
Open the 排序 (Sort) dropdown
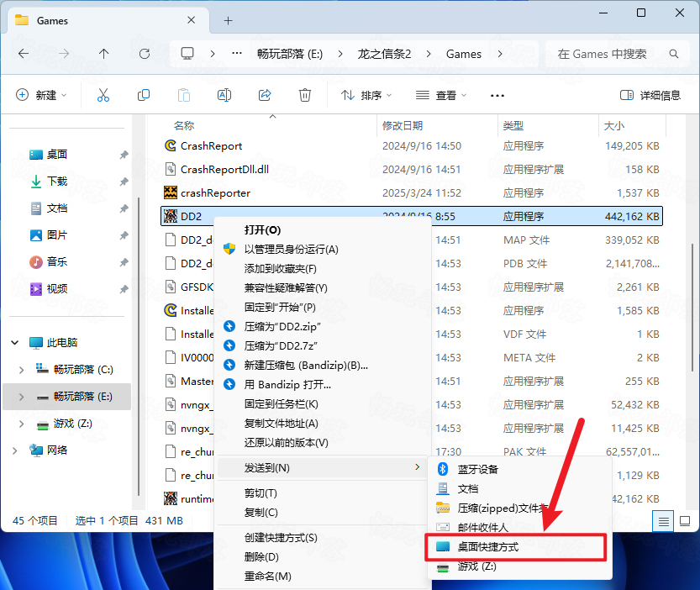point(366,95)
